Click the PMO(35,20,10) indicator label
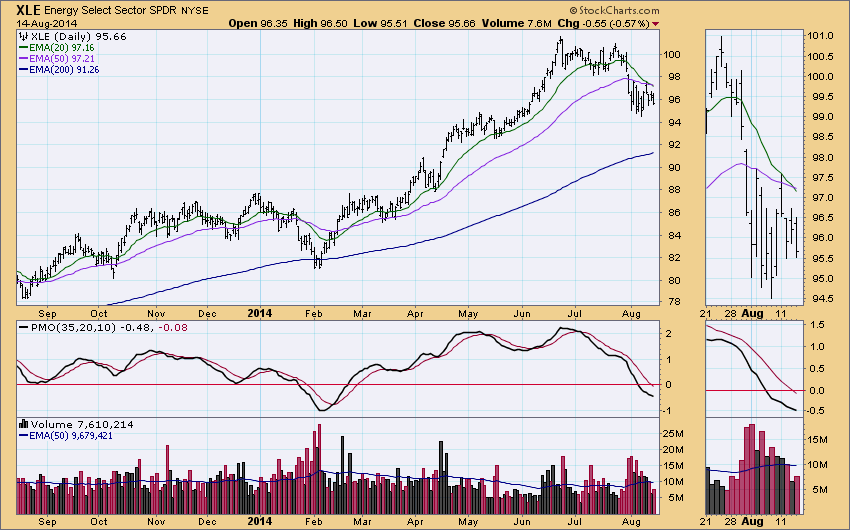The height and width of the screenshot is (530, 850). (x=73, y=327)
